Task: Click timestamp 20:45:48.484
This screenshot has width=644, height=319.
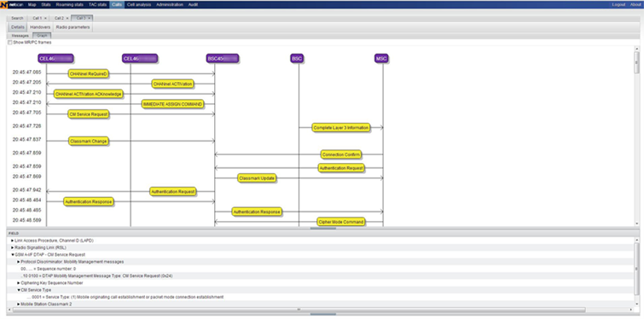Action: tap(26, 200)
